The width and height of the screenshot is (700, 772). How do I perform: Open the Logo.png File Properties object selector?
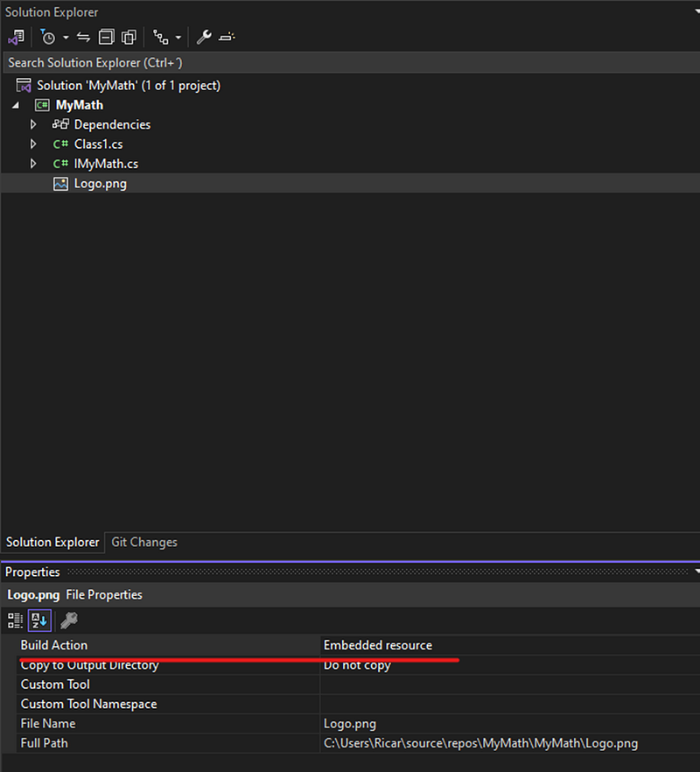point(351,595)
